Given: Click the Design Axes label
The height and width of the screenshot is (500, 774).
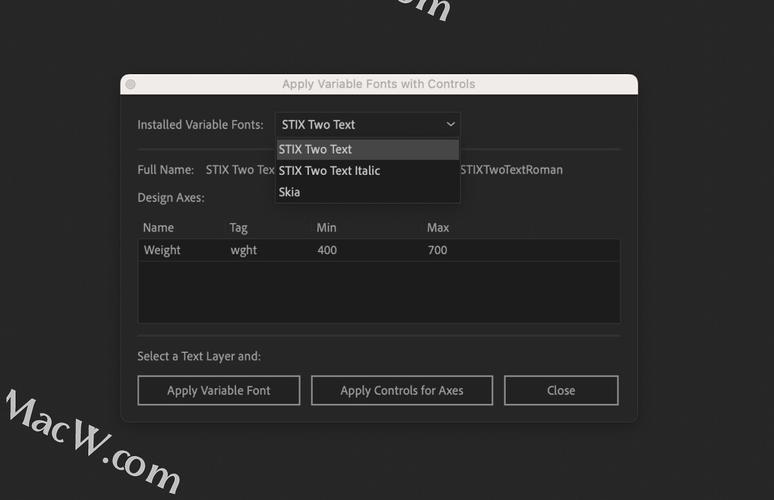Looking at the screenshot, I should click(x=171, y=198).
